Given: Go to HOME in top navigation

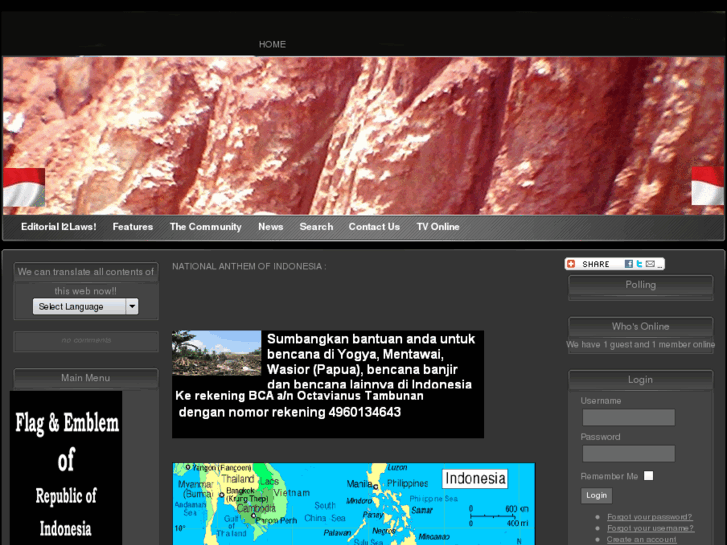Looking at the screenshot, I should [x=272, y=45].
